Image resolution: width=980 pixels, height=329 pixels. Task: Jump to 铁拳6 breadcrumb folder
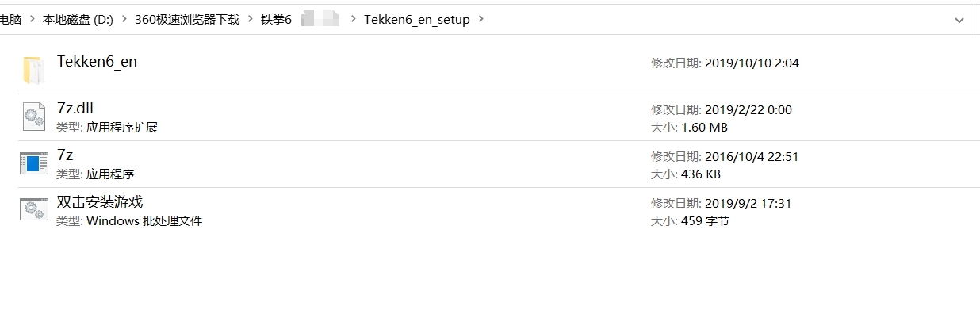point(277,20)
